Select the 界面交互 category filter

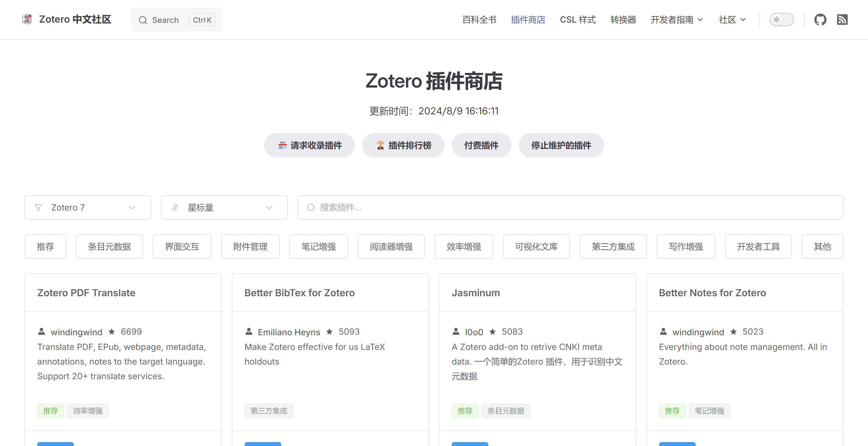[x=182, y=246]
